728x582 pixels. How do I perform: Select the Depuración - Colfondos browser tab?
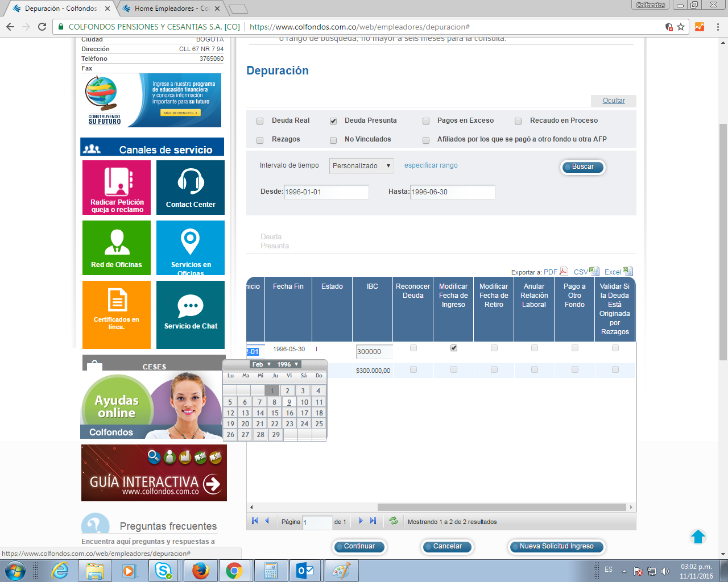click(61, 9)
